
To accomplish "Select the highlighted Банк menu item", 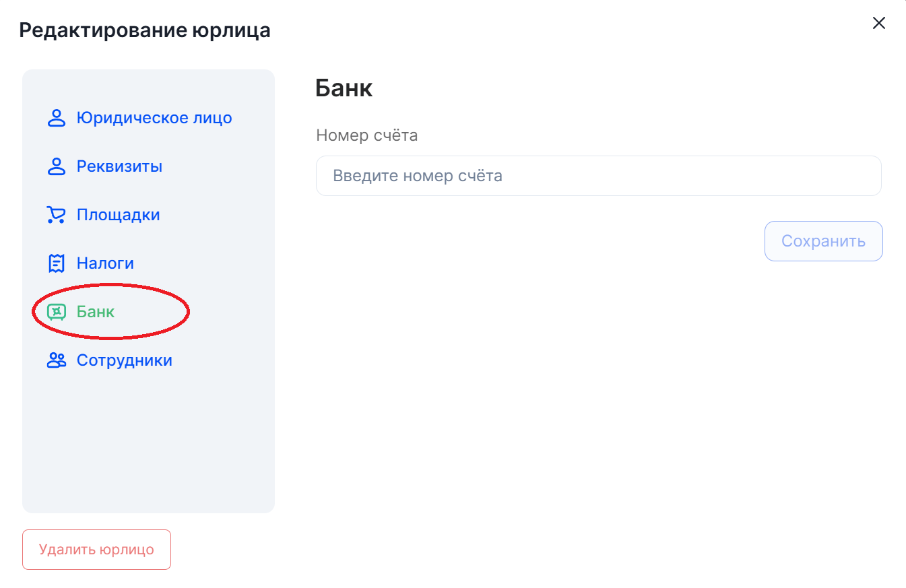I will pos(96,313).
